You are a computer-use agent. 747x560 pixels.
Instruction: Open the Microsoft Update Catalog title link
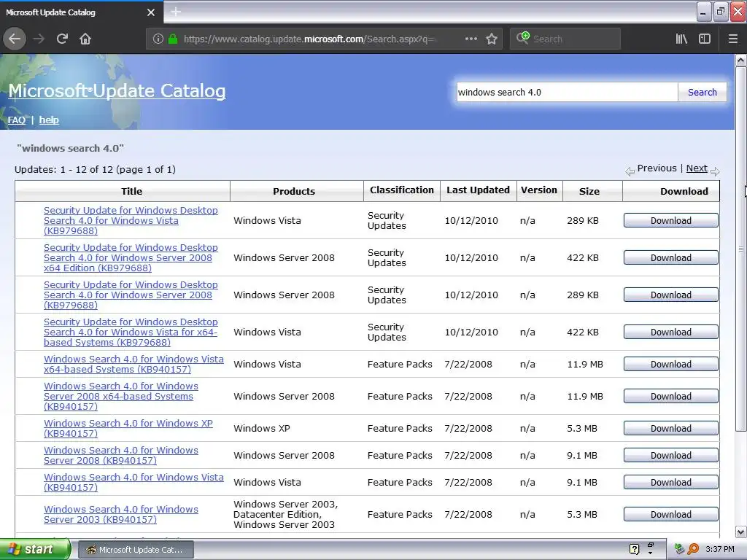[x=117, y=90]
